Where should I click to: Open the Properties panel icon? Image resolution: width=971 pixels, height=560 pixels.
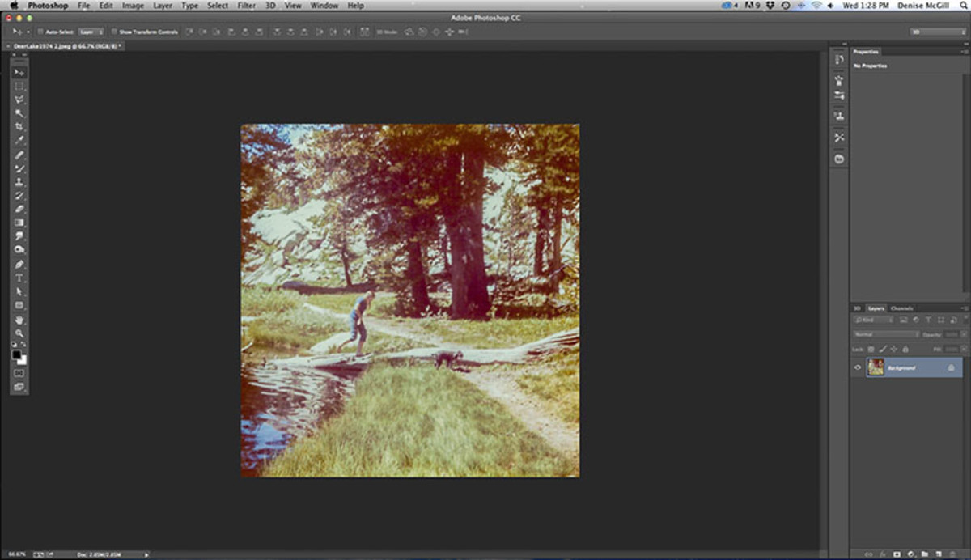(839, 59)
